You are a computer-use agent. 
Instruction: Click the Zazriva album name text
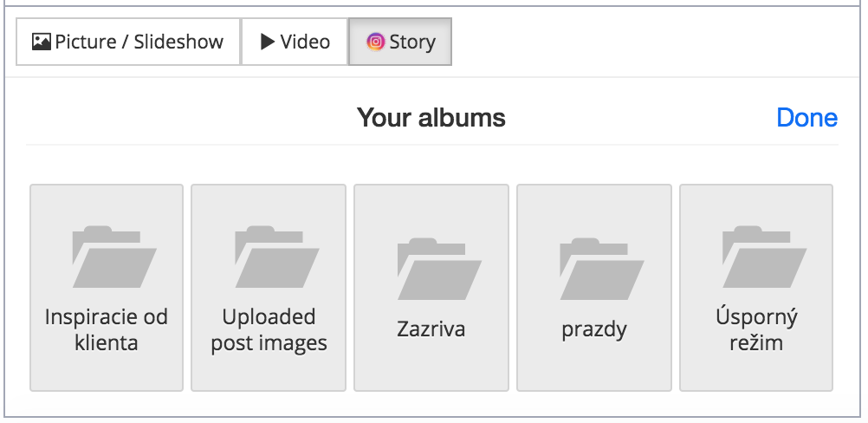(x=431, y=329)
